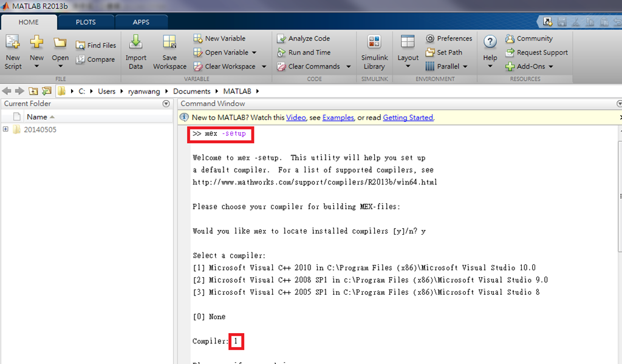Click the Request Support icon
622x364 pixels.
[x=510, y=52]
